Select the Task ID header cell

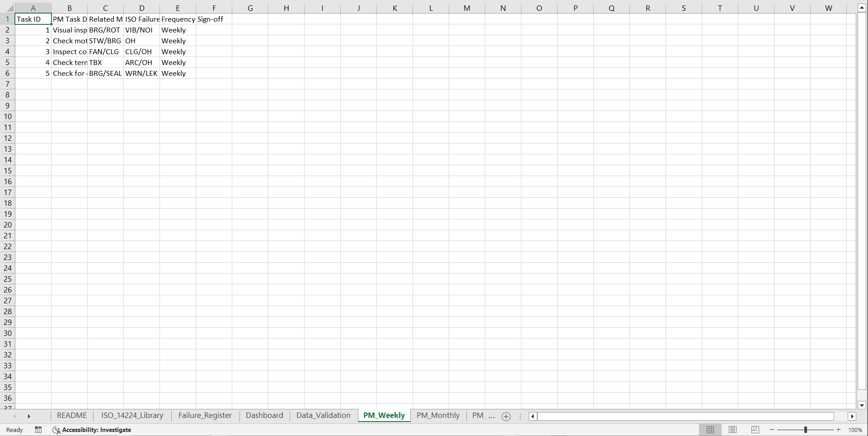click(x=33, y=19)
